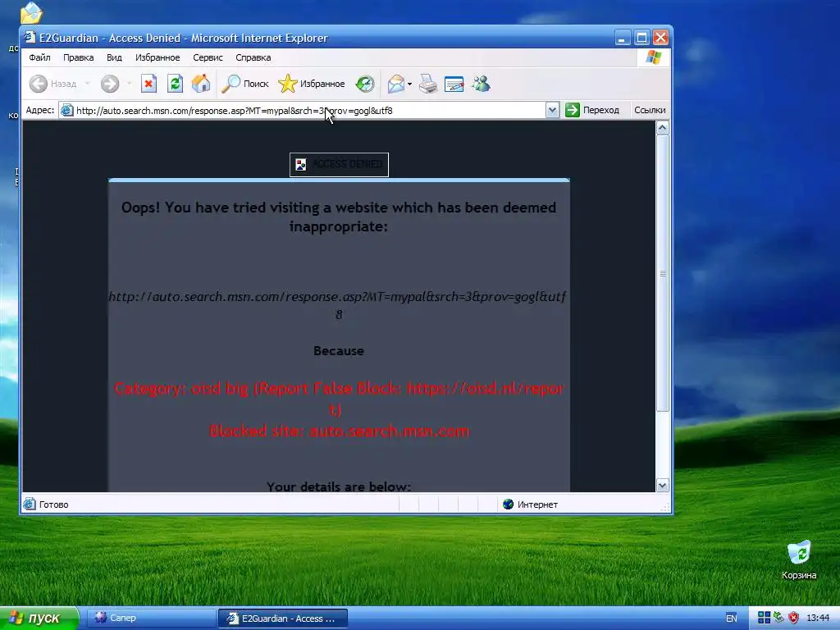Open Favorites (Избранное) star toolbar button
The width and height of the screenshot is (840, 630).
click(311, 84)
